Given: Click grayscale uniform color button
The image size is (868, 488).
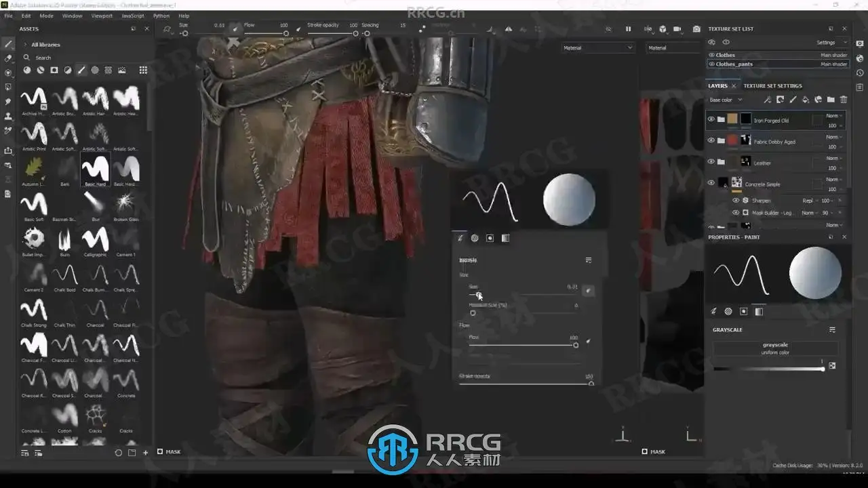Looking at the screenshot, I should point(775,348).
